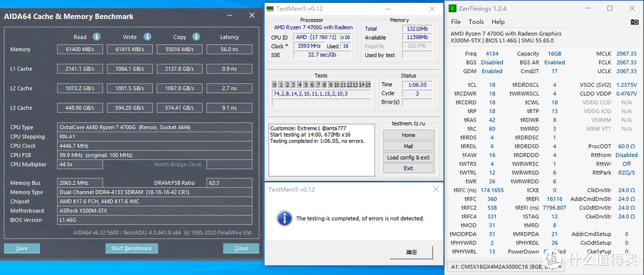This screenshot has width=644, height=275.
Task: Click Start Benchmark in AIDA64
Action: pyautogui.click(x=131, y=248)
